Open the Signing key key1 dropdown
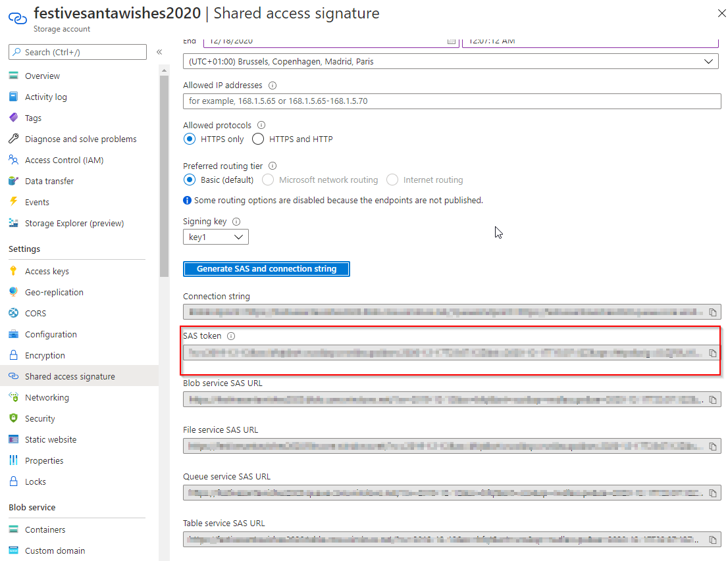The width and height of the screenshot is (728, 561). pos(216,237)
